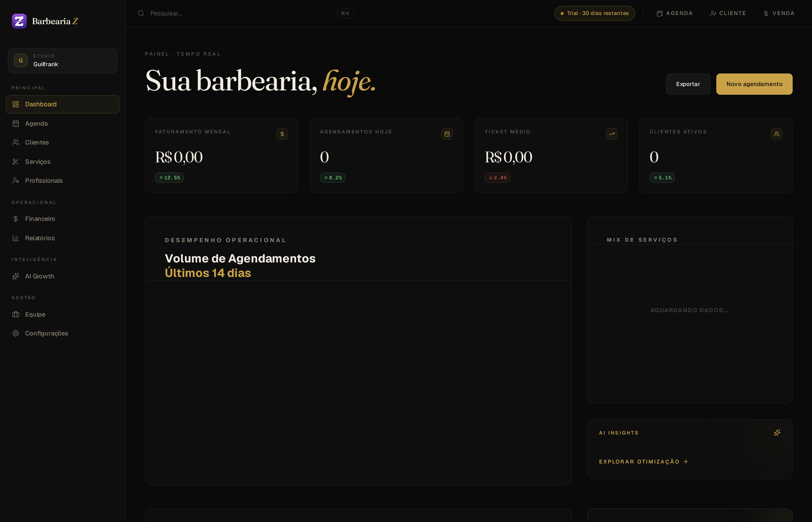The image size is (812, 522).
Task: Click the AGENDA quick action in top bar
Action: coord(674,13)
